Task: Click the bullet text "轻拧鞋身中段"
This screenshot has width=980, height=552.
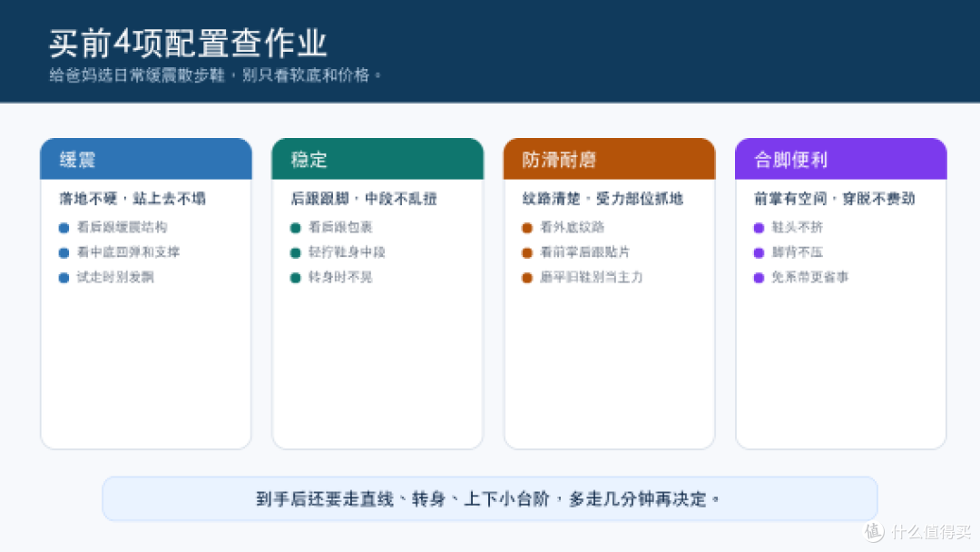Action: (x=347, y=251)
